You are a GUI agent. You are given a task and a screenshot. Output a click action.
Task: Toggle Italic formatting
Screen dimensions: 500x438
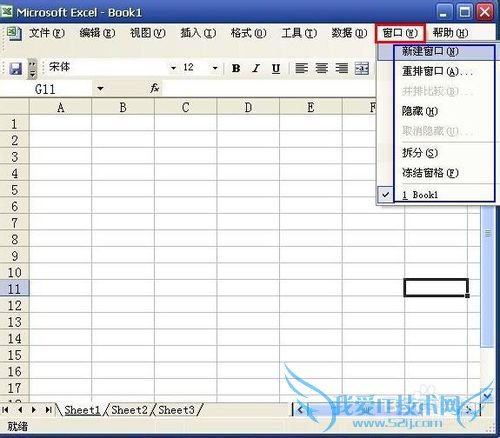[x=256, y=68]
